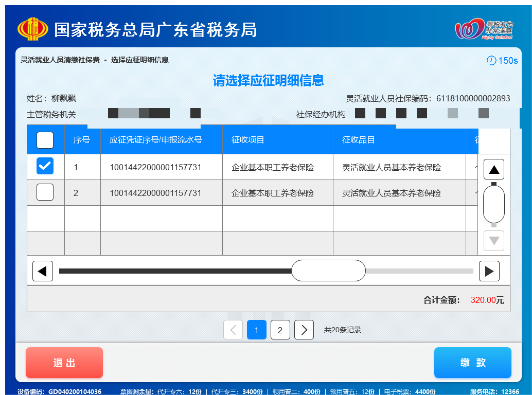The width and height of the screenshot is (532, 395).
Task: Check the checkbox for record row 2
Action: (45, 192)
